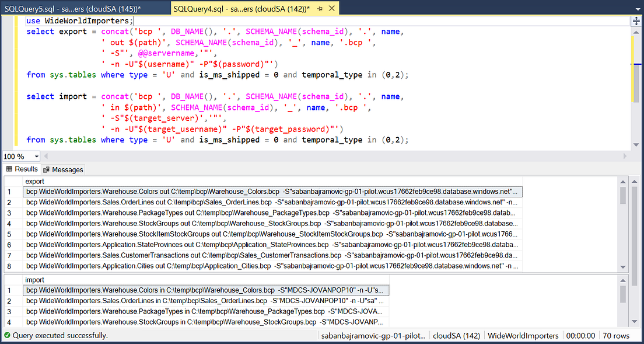Click the 70 rows indicator in status bar
The height and width of the screenshot is (344, 644).
pos(616,335)
